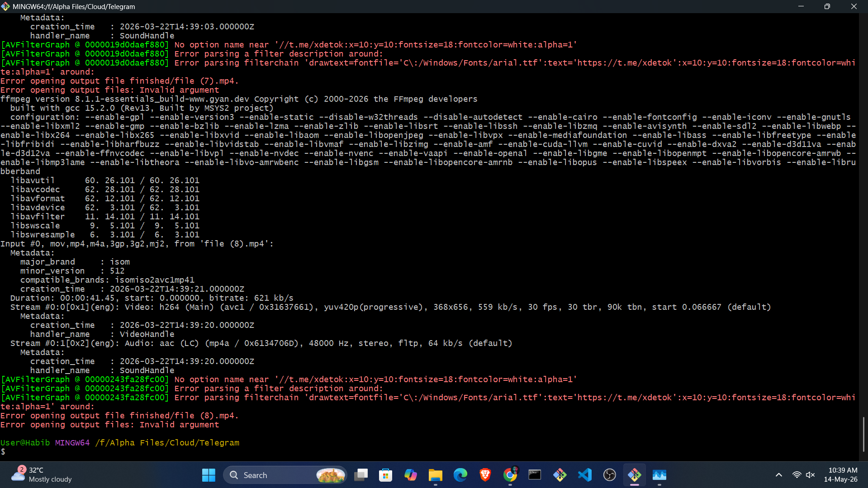
Task: Open Visual Studio Code from the taskbar
Action: click(x=585, y=475)
